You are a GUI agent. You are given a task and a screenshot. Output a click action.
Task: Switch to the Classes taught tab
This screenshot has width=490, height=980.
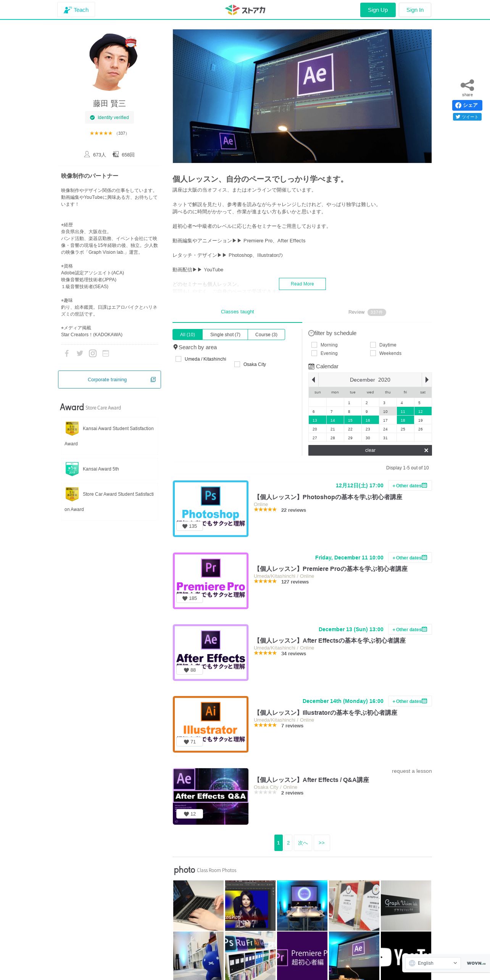[237, 312]
